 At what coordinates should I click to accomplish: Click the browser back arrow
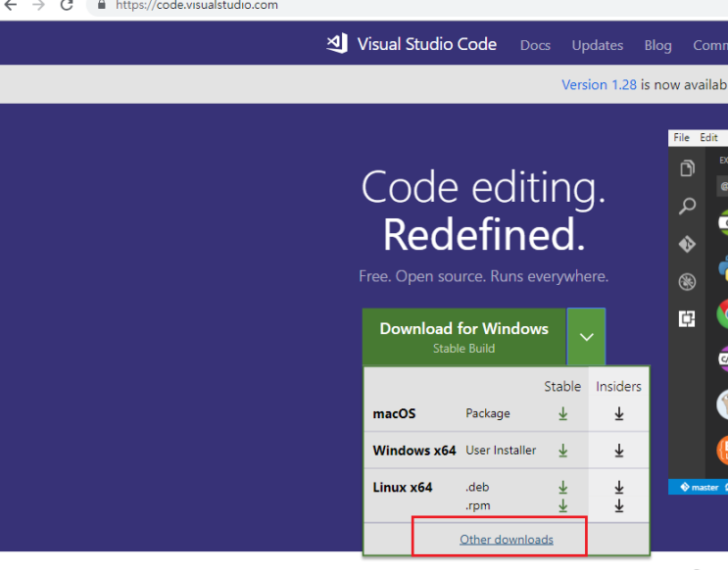point(10,5)
